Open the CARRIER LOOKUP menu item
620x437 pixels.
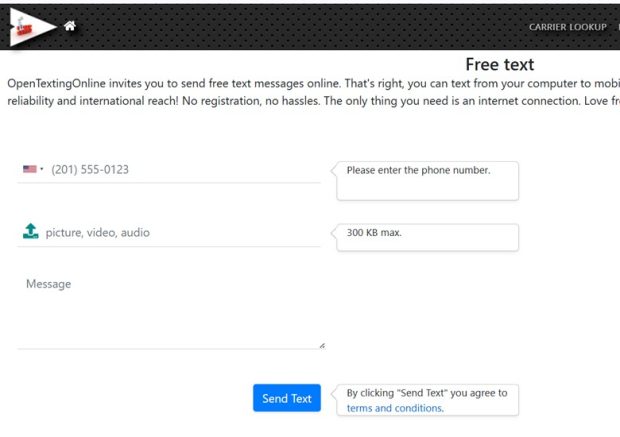click(x=567, y=27)
